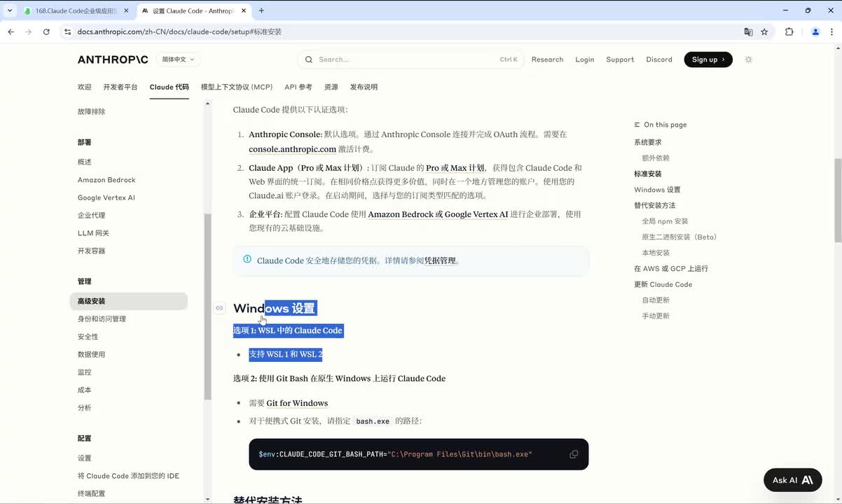Open the Chrome three-dot menu
The width and height of the screenshot is (842, 504).
click(x=832, y=31)
